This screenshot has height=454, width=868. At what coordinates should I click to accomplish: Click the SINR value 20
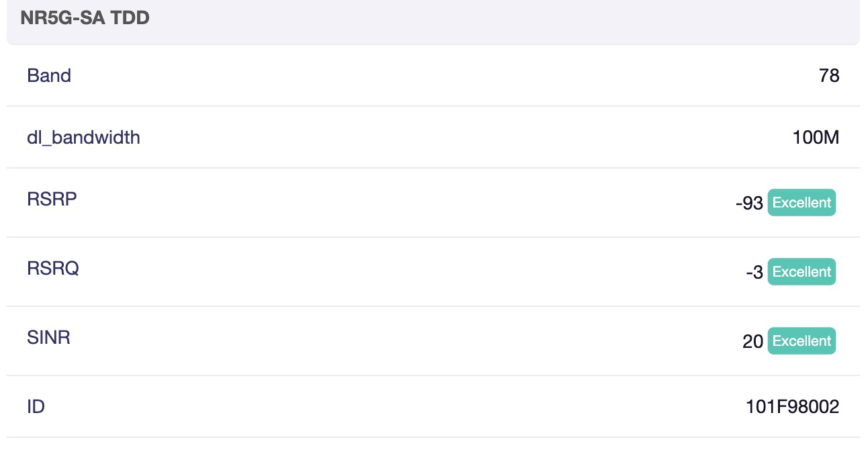click(752, 342)
